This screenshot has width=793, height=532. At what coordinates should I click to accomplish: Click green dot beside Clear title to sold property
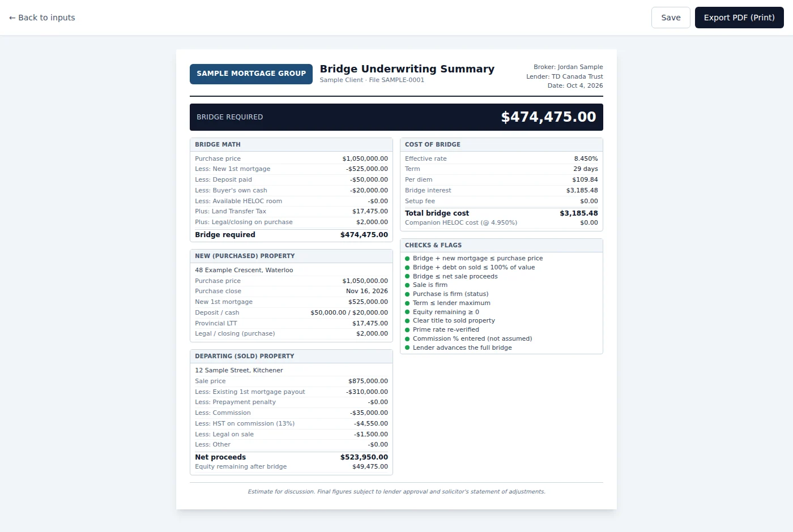coord(407,321)
